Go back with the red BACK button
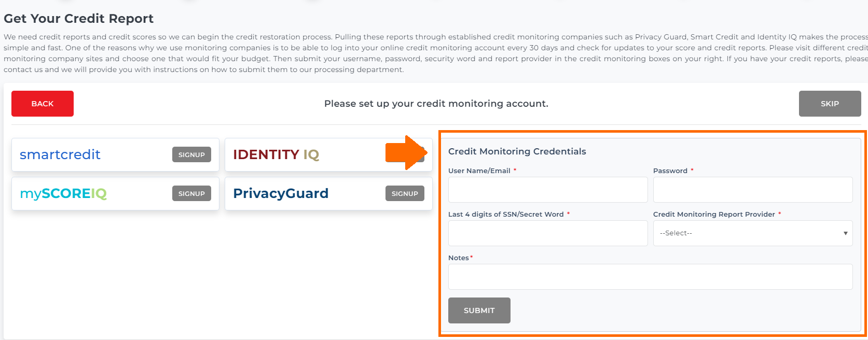This screenshot has height=340, width=868. (43, 104)
